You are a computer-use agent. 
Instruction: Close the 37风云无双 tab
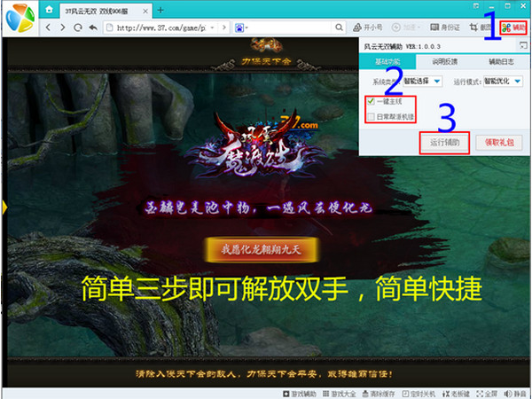[145, 12]
